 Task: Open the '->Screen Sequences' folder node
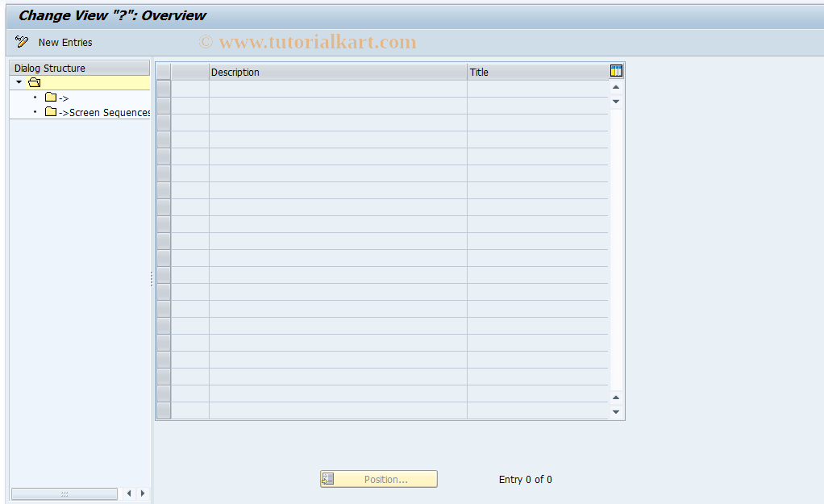[98, 112]
